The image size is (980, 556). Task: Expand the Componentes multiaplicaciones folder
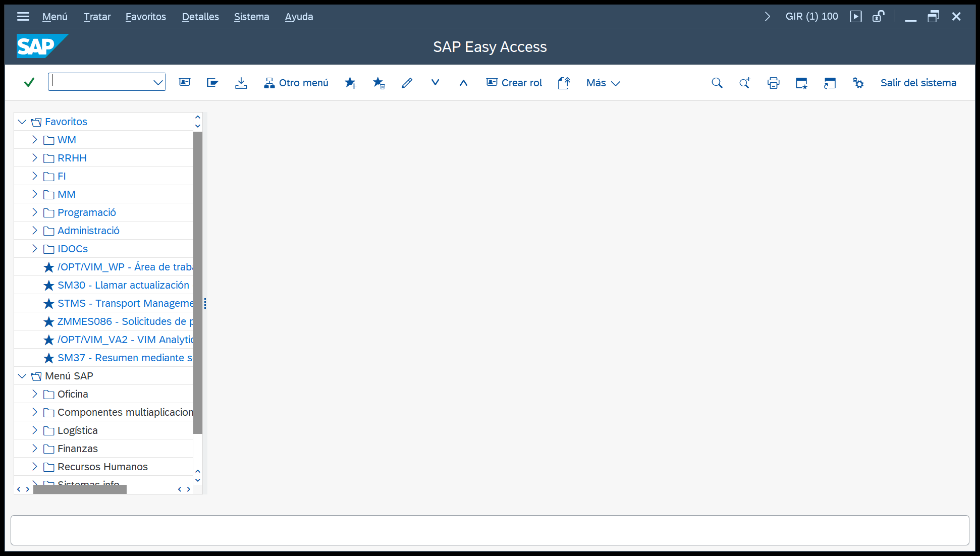(34, 412)
